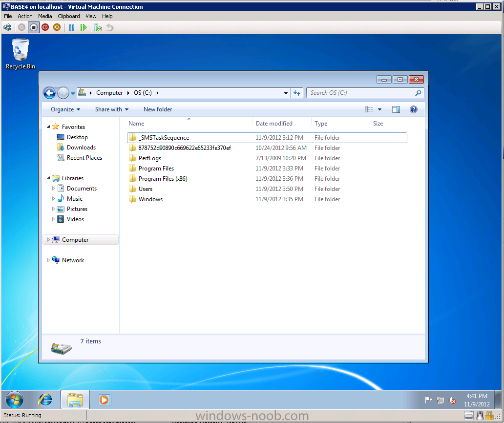Open the view options dropdown arrow
This screenshot has height=423, width=504.
379,109
